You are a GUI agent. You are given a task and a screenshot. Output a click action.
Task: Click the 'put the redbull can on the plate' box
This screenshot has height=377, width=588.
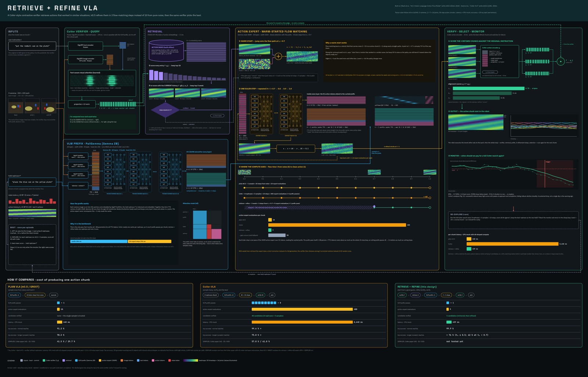pos(32,46)
